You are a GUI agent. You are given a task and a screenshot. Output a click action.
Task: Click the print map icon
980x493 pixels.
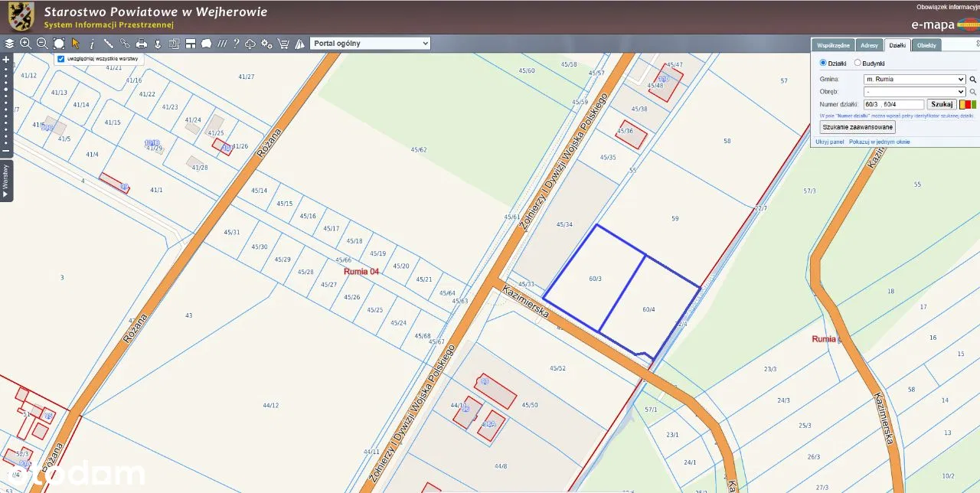pos(142,44)
